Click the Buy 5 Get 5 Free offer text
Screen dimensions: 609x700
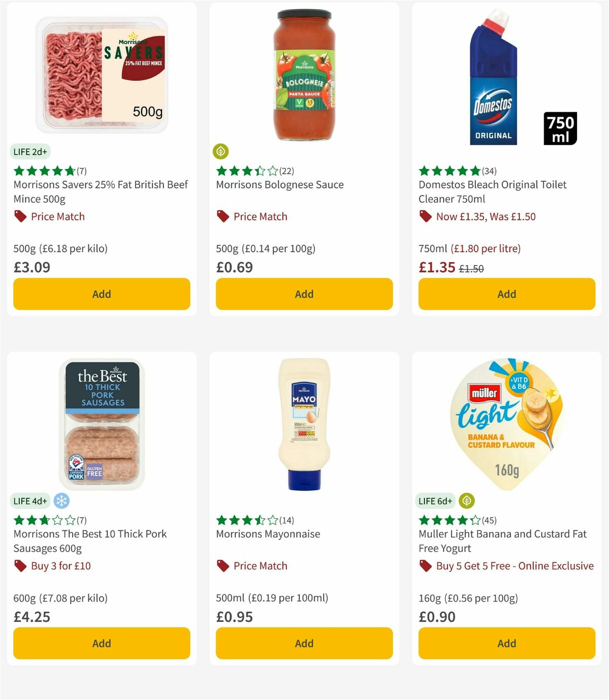point(515,565)
